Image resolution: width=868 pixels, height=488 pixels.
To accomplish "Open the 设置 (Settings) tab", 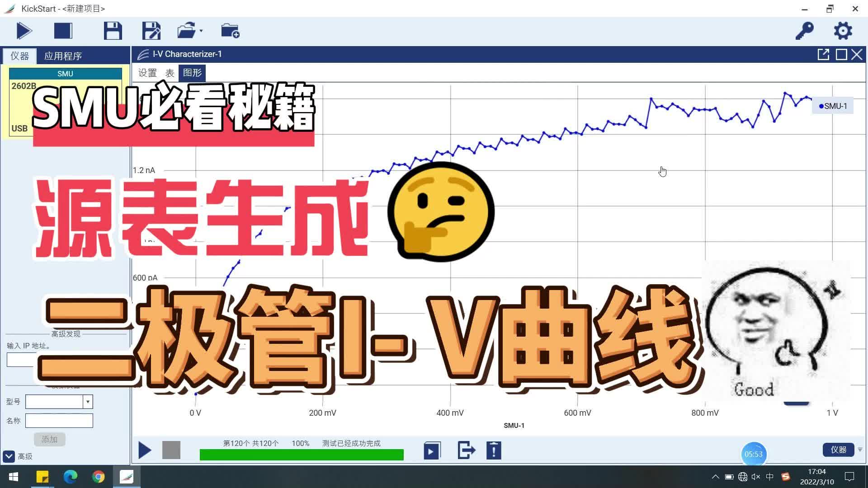I will tap(147, 72).
